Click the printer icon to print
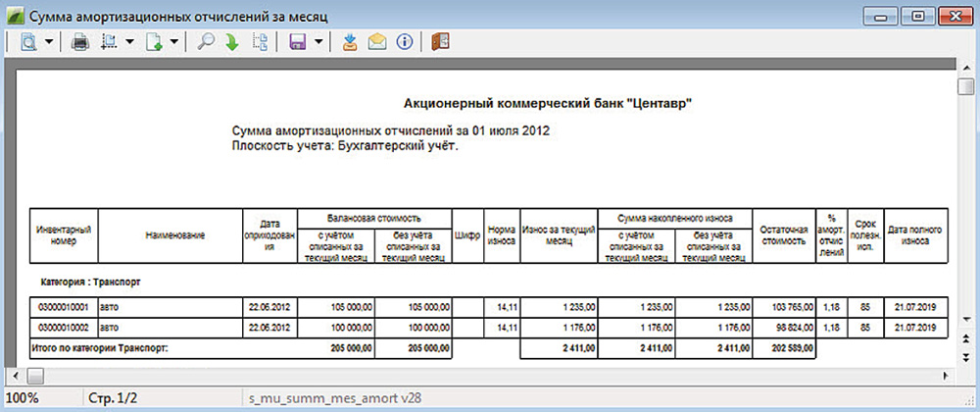This screenshot has height=412, width=980. [80, 42]
